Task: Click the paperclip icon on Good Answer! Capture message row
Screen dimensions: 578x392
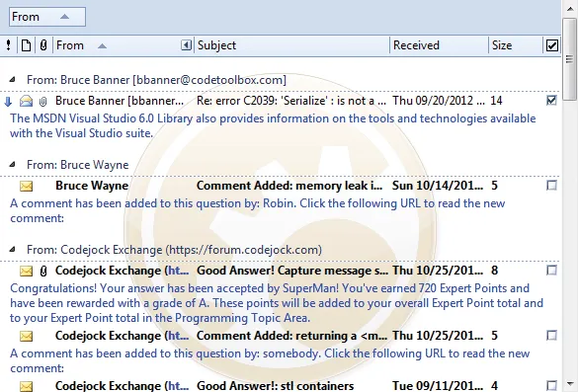Action: (43, 272)
